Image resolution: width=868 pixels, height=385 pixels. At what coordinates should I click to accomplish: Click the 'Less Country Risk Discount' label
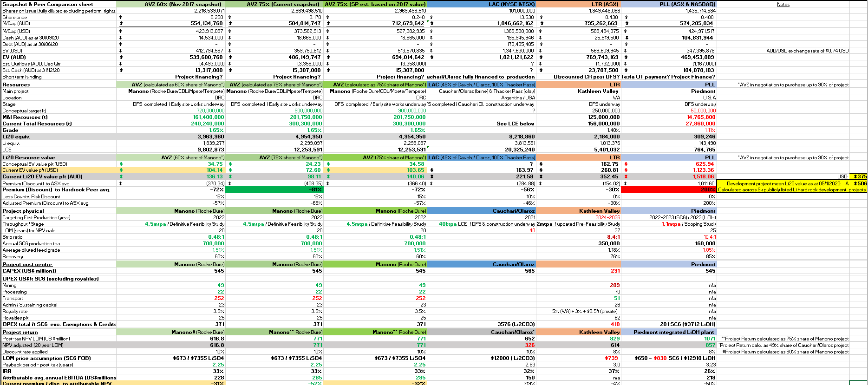coord(31,196)
